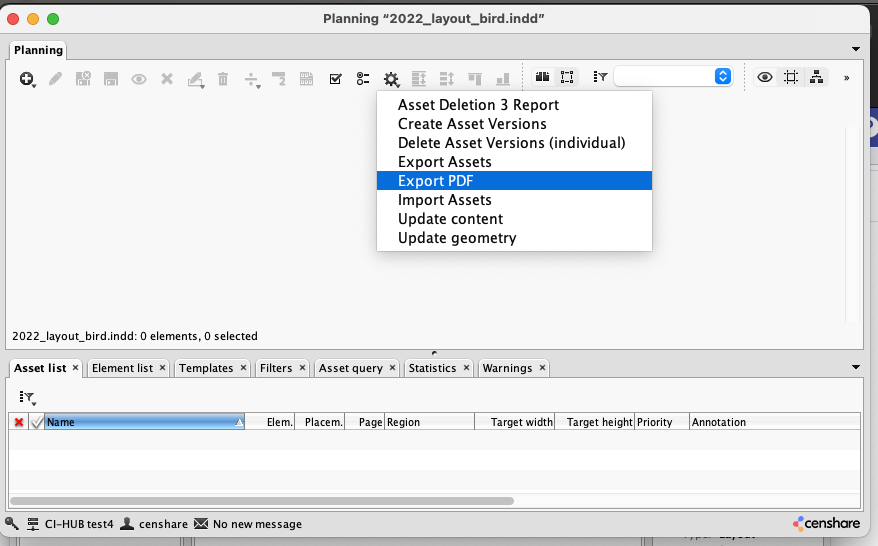
Task: Click the envelope icon in status bar
Action: click(201, 523)
